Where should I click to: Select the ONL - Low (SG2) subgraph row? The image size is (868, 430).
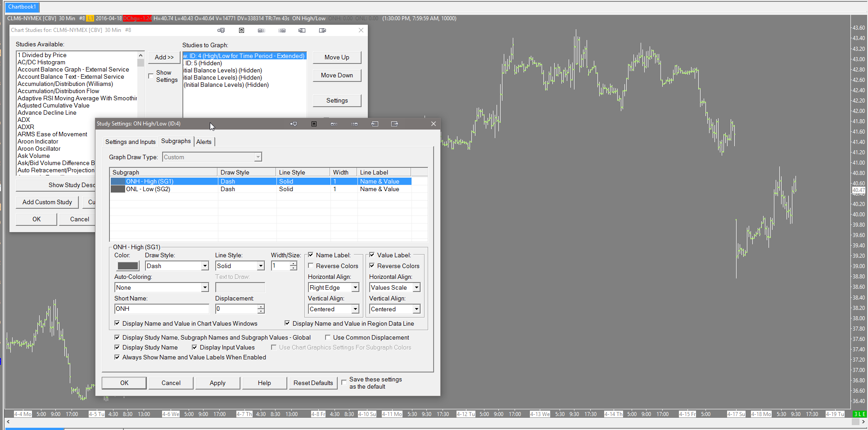click(148, 189)
